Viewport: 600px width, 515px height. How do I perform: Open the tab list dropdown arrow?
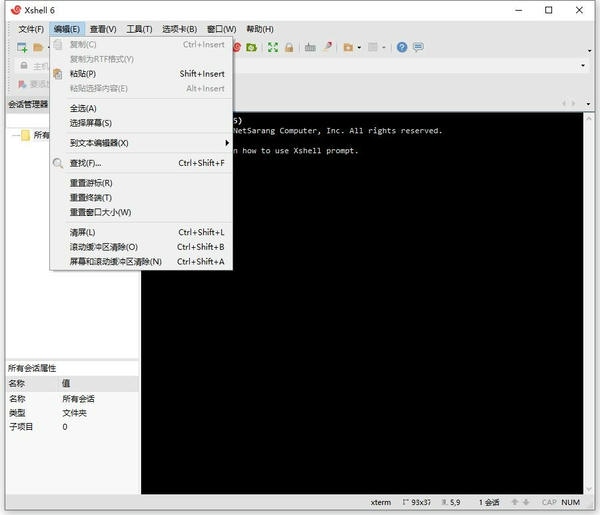coord(588,104)
